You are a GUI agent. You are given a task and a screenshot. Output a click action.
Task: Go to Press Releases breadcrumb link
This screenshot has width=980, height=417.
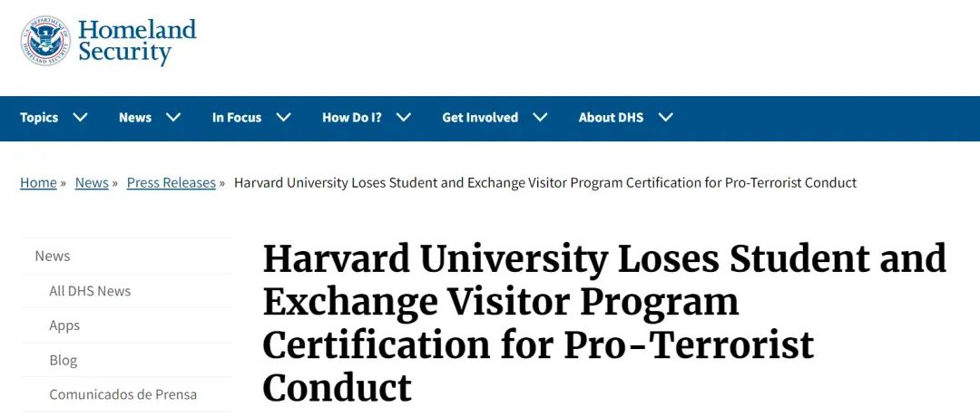pyautogui.click(x=171, y=183)
